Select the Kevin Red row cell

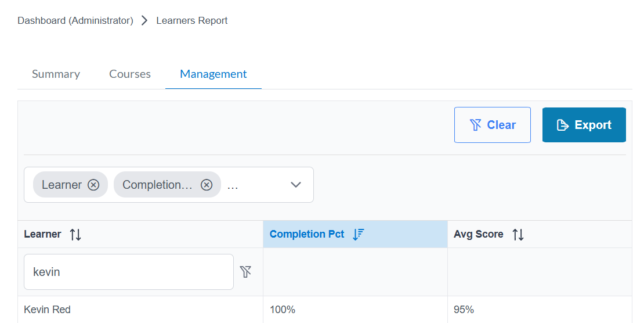click(x=48, y=310)
